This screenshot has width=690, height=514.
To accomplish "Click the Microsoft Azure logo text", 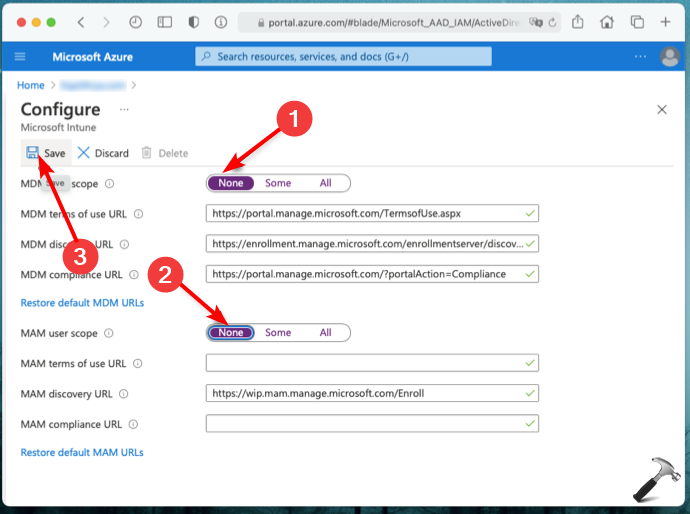I will (92, 57).
